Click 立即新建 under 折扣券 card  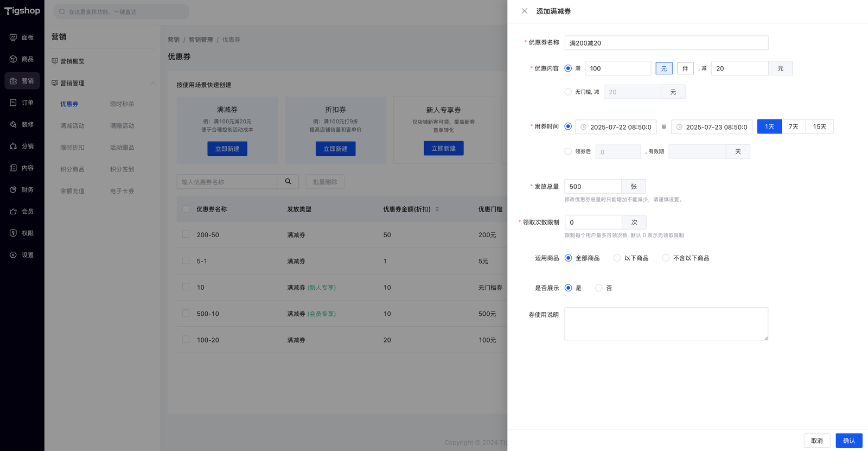point(335,149)
